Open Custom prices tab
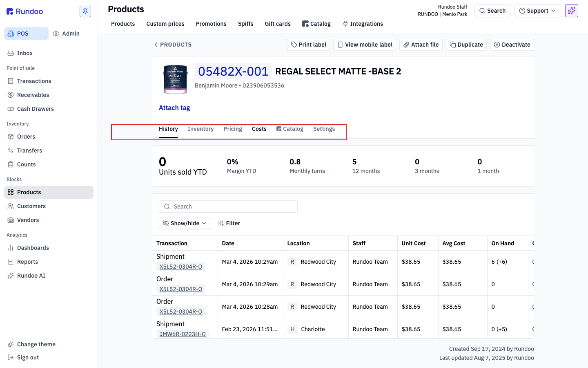588x368 pixels. tap(165, 24)
